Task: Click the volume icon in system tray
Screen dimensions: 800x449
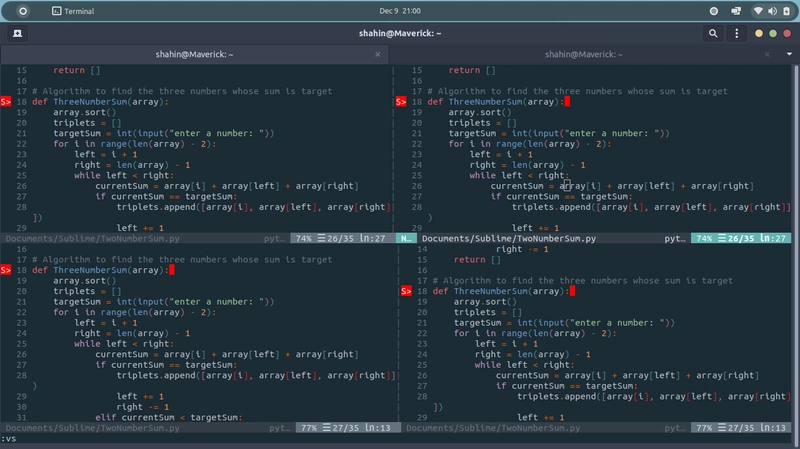Action: click(771, 11)
